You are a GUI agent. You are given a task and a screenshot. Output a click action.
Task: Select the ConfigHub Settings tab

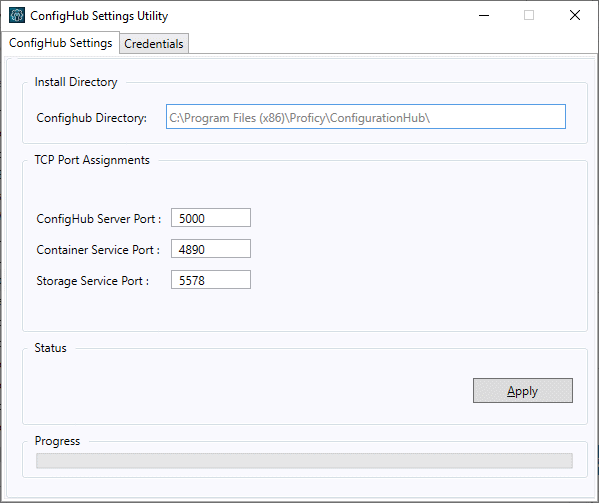point(60,43)
